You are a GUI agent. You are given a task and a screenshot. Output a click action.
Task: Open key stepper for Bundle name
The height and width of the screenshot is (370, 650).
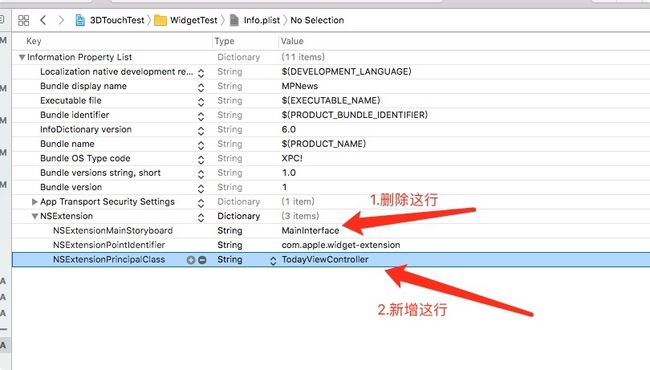tap(201, 145)
